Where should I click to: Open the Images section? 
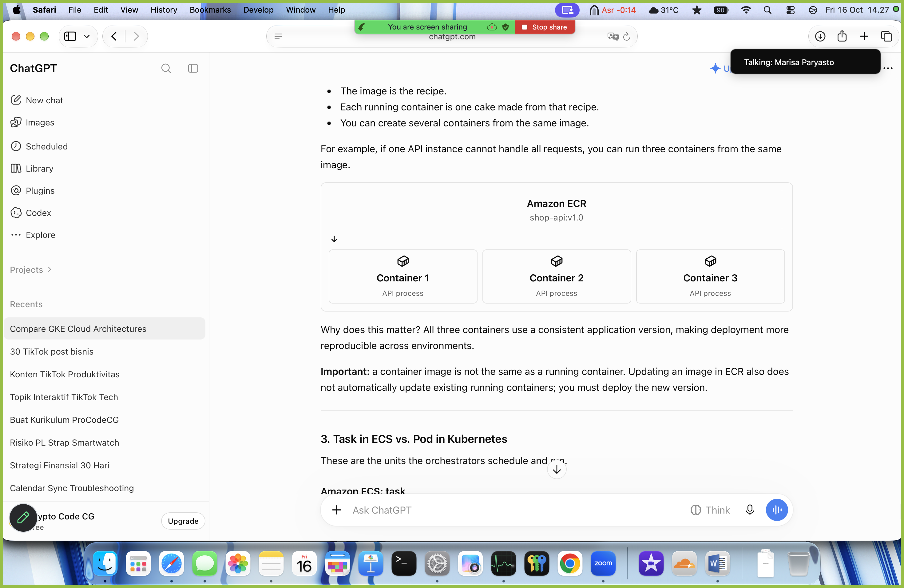pos(32,122)
